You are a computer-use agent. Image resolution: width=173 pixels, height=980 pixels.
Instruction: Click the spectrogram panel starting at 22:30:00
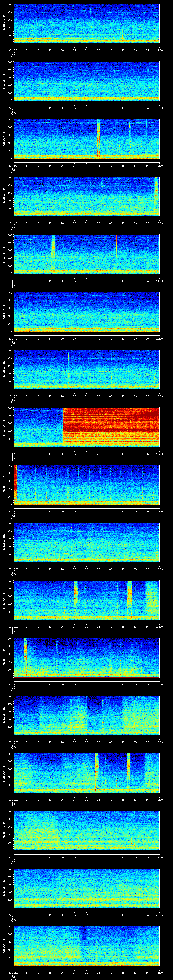click(x=86, y=830)
